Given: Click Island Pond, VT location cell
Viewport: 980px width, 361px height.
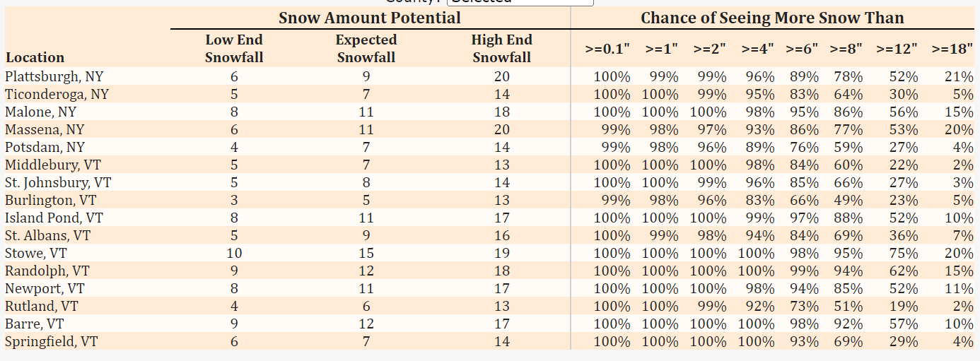Looking at the screenshot, I should (x=54, y=218).
